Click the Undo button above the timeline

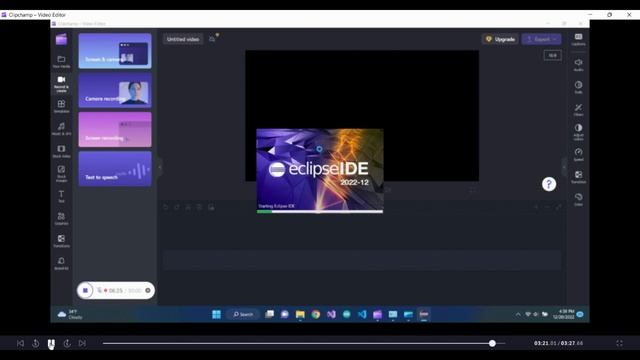(x=166, y=207)
